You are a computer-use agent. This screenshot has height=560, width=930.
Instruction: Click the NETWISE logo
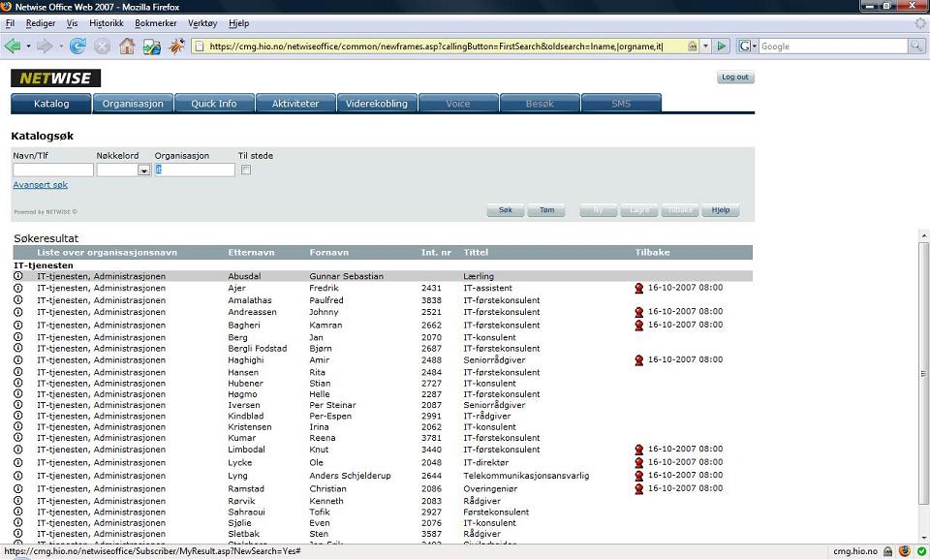(x=56, y=78)
